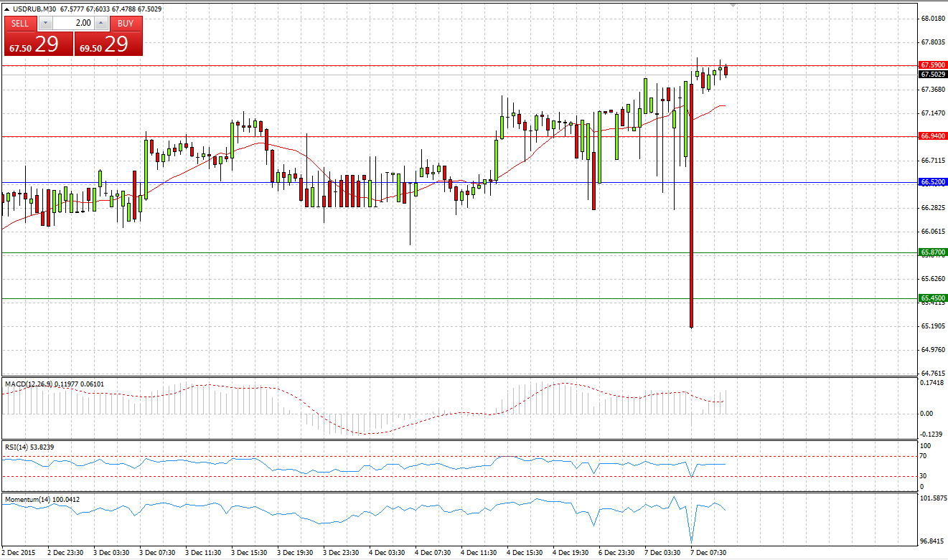
Task: Click the 4 Dec 03:30 time axis label
Action: (387, 553)
